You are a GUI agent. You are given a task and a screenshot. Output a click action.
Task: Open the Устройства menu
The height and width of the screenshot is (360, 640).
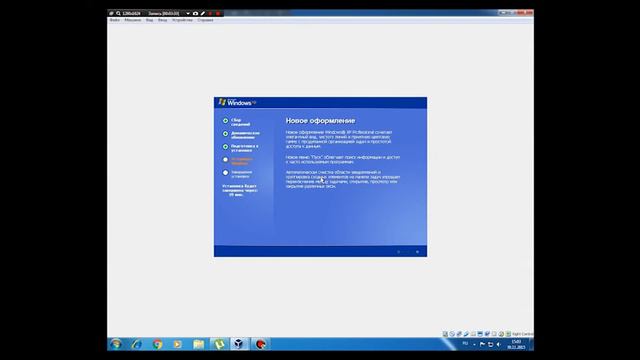[x=182, y=20]
